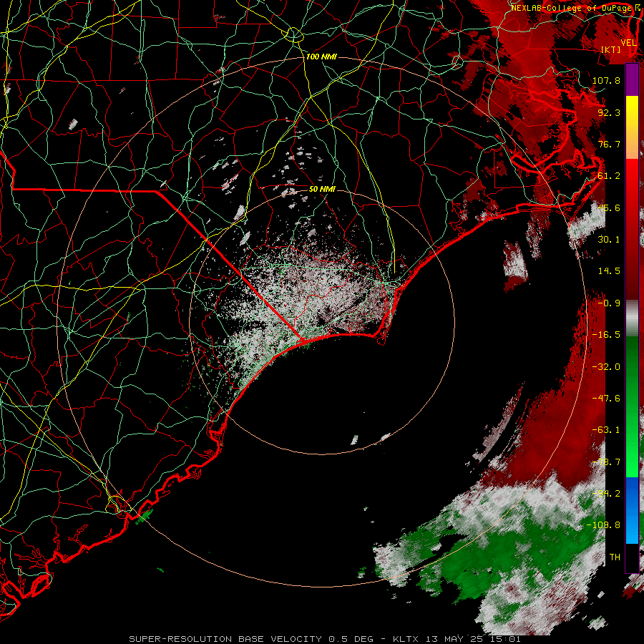Click the "[KT]" units label
644x644 pixels.
tap(611, 49)
